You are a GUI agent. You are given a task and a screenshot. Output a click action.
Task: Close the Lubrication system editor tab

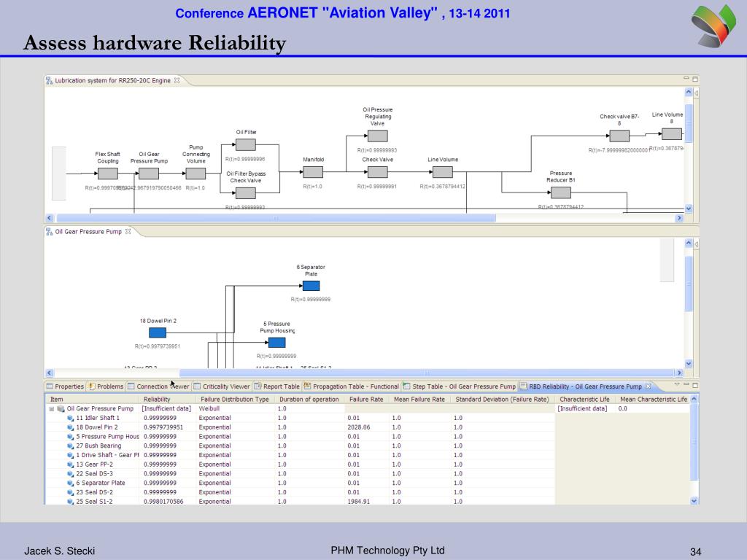coord(177,80)
